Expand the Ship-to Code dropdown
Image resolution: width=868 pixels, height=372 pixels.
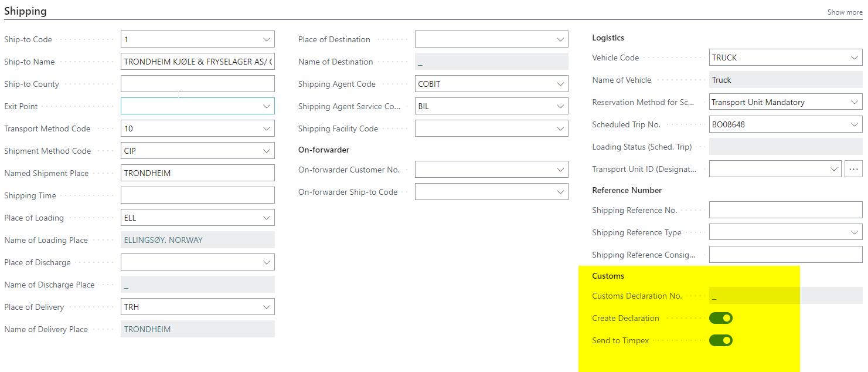(267, 39)
